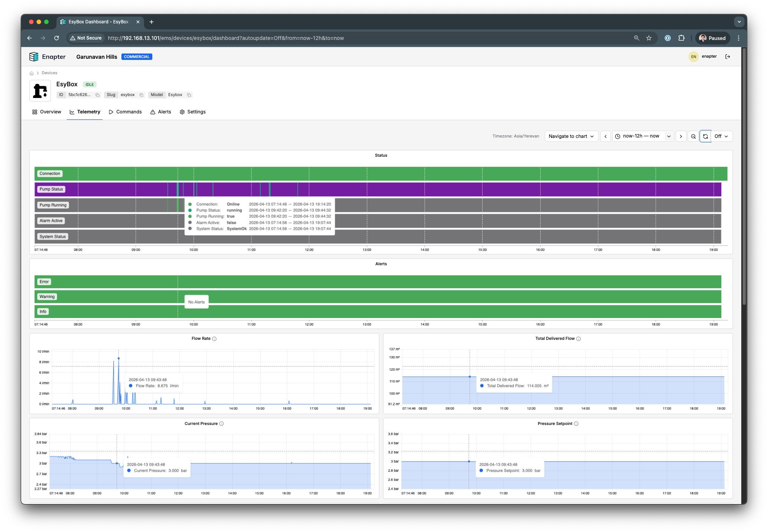The width and height of the screenshot is (768, 532).
Task: Shift time range forward with right arrow
Action: click(x=681, y=136)
